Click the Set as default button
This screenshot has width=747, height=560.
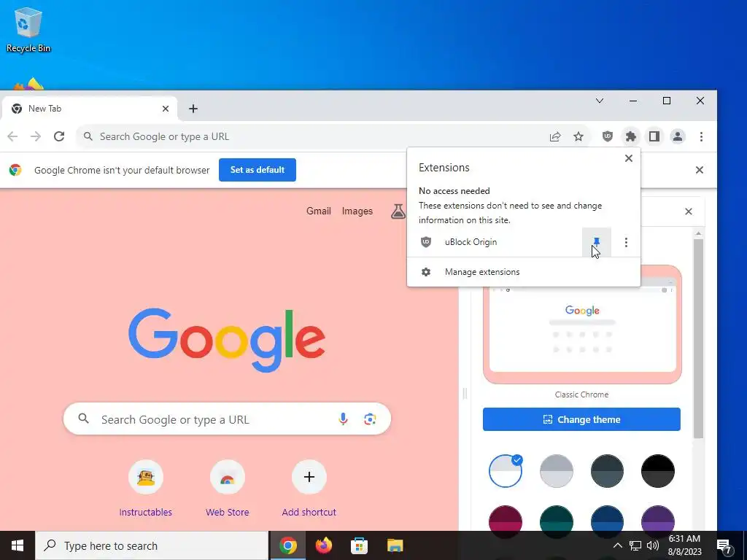[258, 170]
